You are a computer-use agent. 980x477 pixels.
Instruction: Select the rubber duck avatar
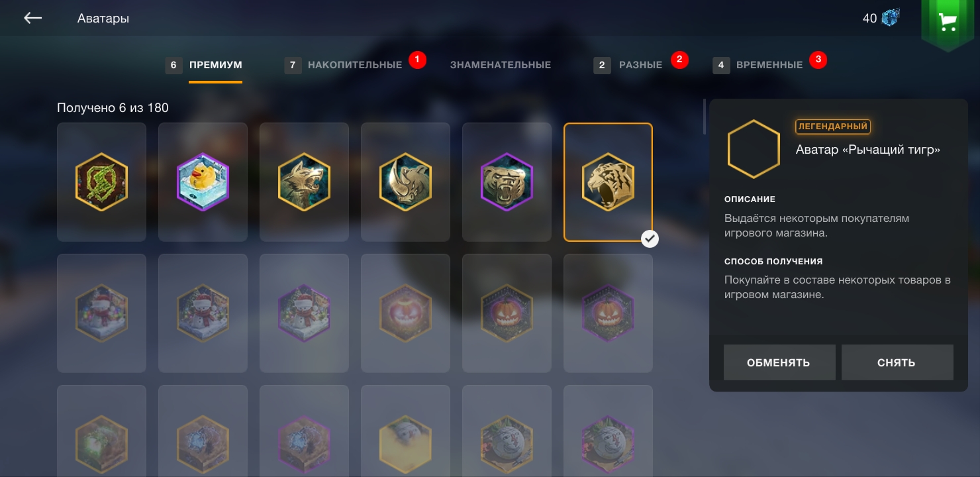click(203, 182)
